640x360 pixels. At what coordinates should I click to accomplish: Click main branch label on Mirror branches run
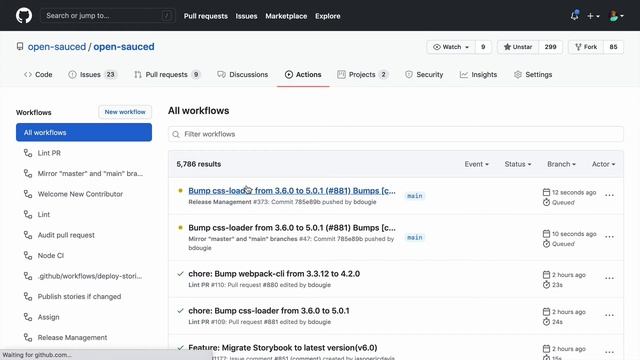coord(415,238)
